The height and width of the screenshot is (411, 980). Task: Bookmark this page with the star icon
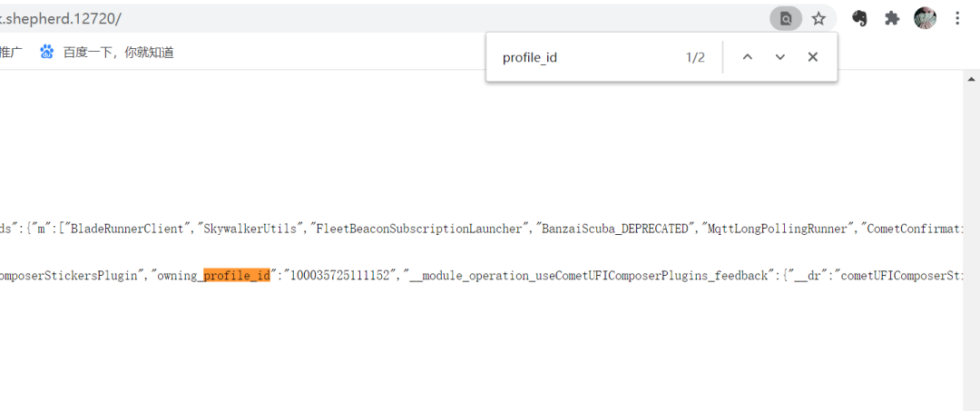[x=818, y=18]
